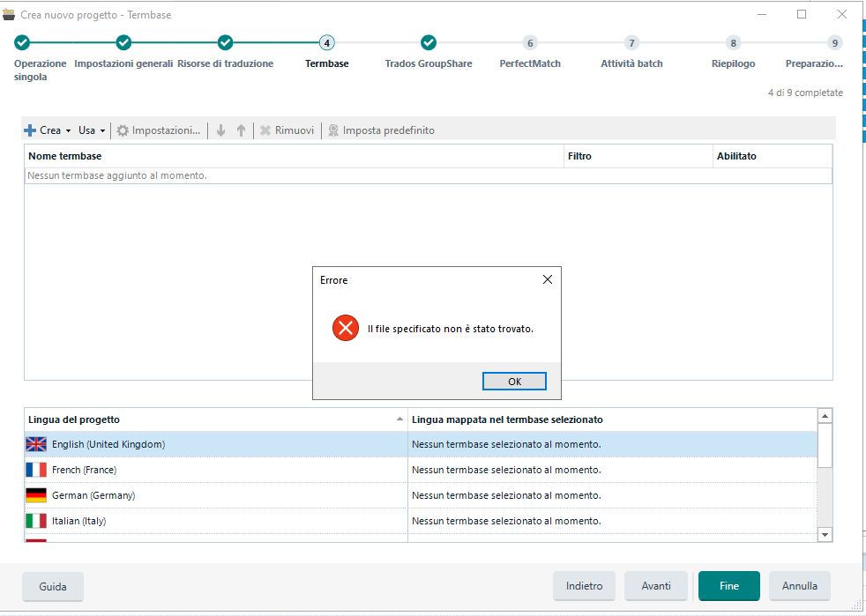Go to Operazione singola step
Viewport: 866px width, 616px height.
22,42
